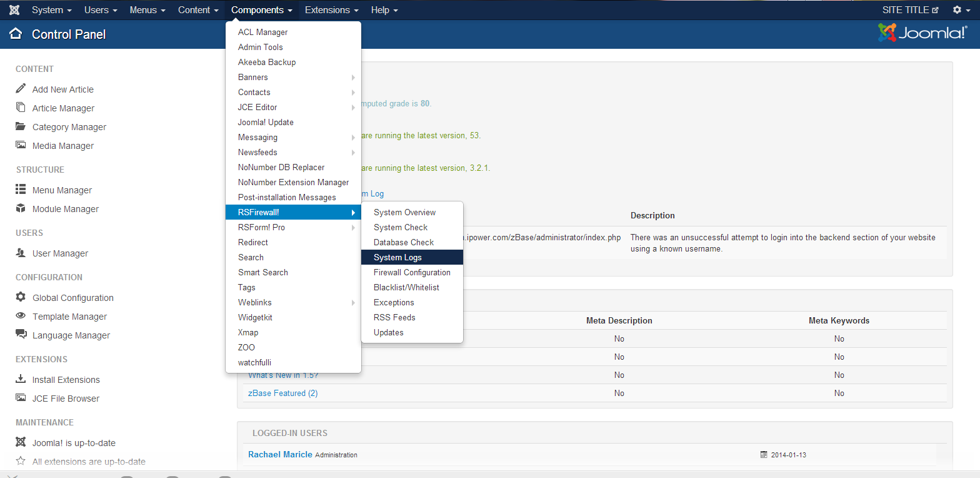The image size is (980, 478).
Task: Open the Users dropdown menu
Action: [x=101, y=10]
